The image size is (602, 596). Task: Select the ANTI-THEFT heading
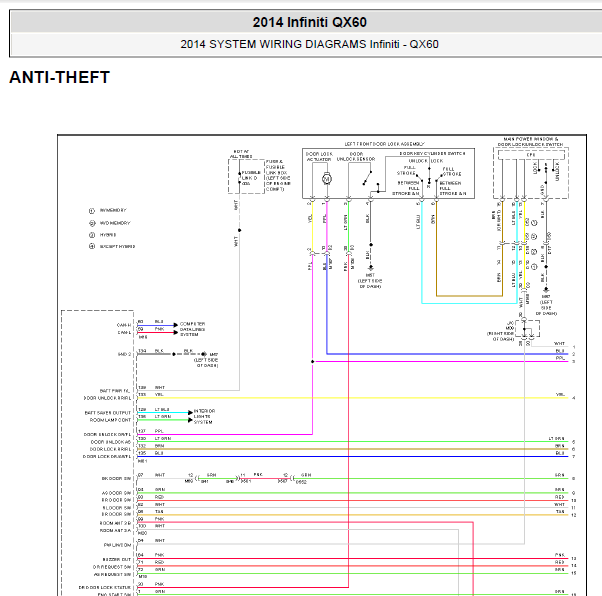coord(60,77)
